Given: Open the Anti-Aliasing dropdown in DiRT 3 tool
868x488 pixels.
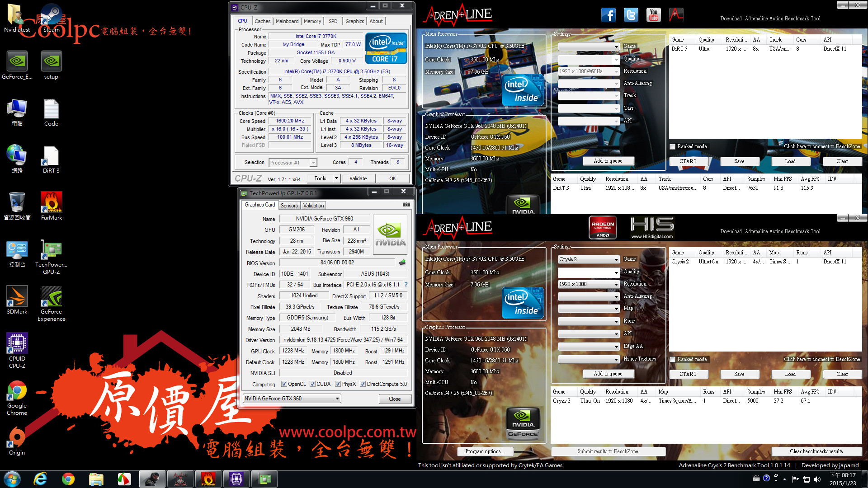Looking at the screenshot, I should [589, 84].
